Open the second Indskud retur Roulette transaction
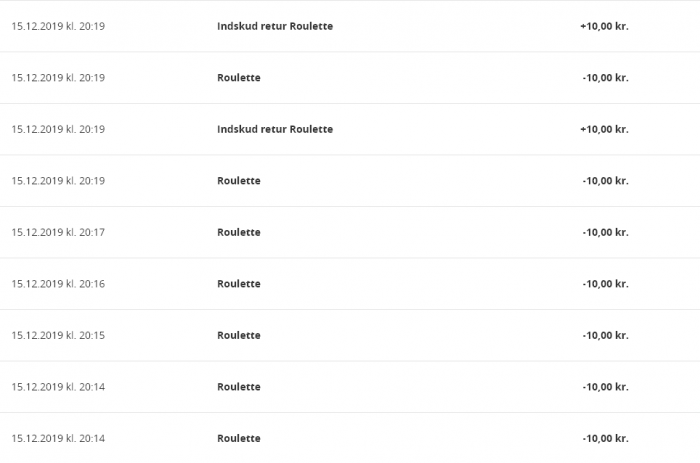Image resolution: width=700 pixels, height=463 pixels. tap(275, 129)
